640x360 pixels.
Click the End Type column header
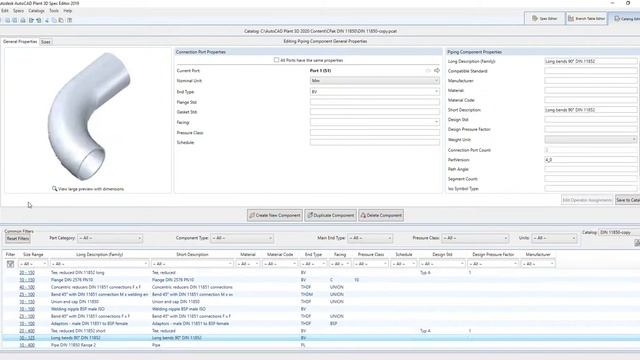(313, 254)
